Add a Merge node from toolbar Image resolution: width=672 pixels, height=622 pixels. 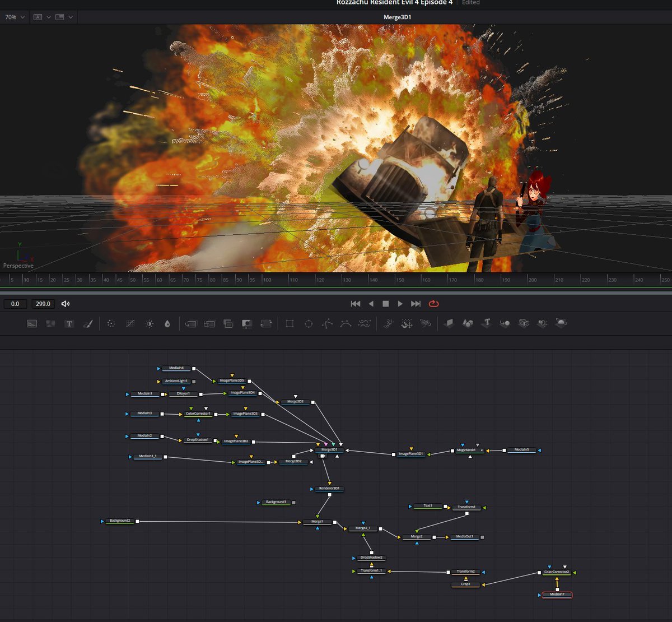click(x=191, y=324)
